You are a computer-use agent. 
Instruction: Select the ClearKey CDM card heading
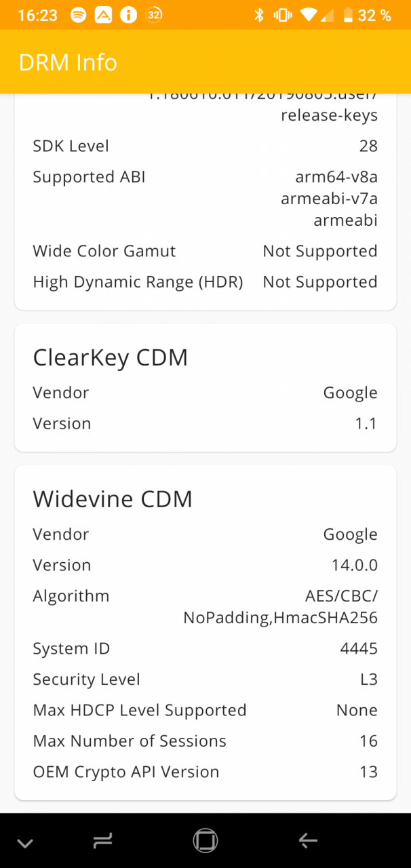[111, 357]
